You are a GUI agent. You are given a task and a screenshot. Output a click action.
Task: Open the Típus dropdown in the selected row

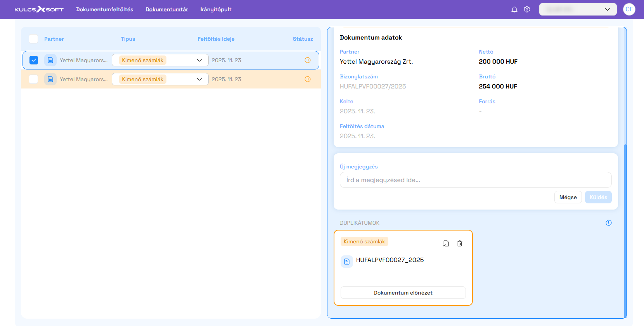(x=160, y=60)
